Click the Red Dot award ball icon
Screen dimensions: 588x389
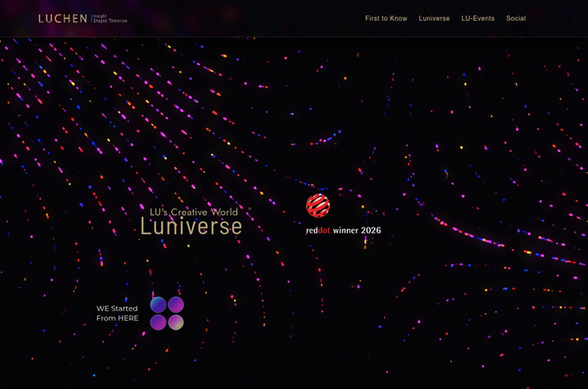tap(318, 206)
